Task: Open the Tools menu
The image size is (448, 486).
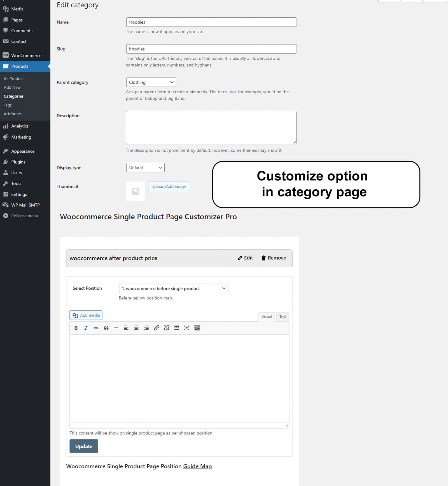Action: coord(25,183)
